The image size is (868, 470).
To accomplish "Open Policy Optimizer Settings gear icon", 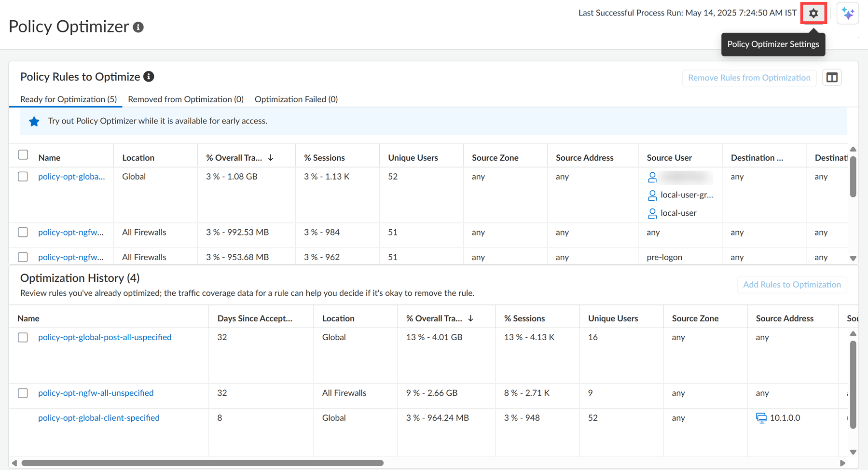I will (x=813, y=14).
